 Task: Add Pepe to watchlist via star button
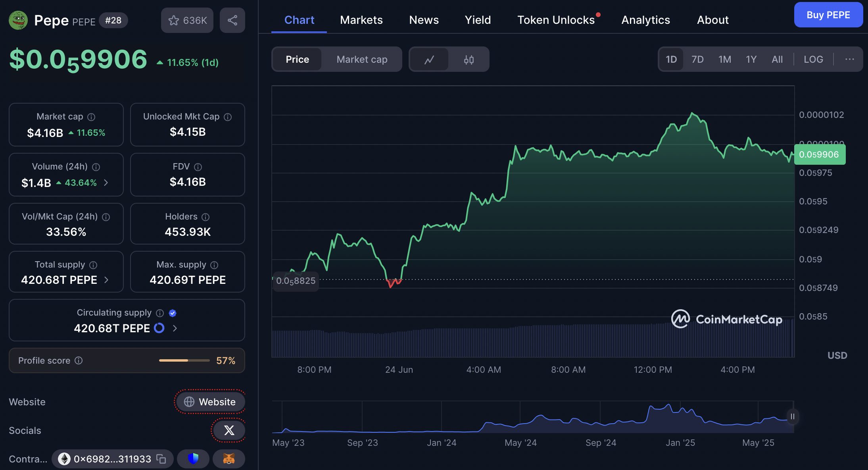pyautogui.click(x=187, y=20)
